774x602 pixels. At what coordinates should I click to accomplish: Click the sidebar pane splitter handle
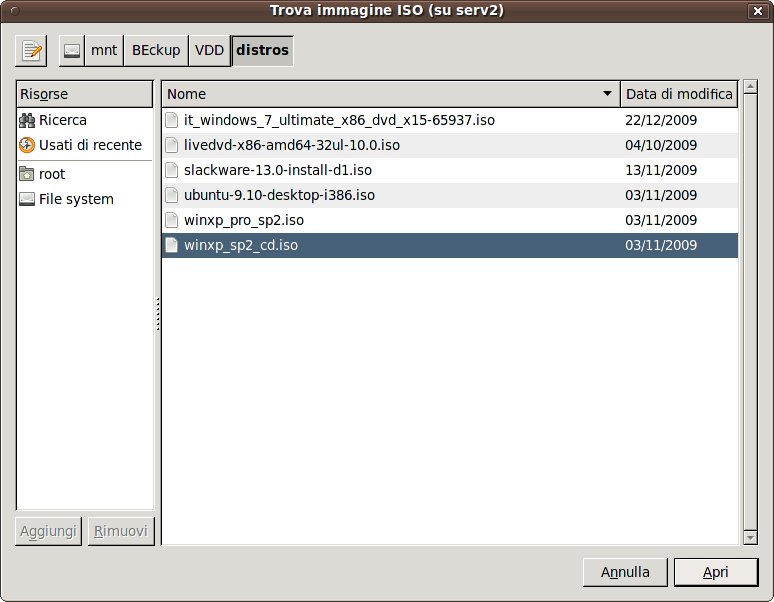(x=158, y=314)
